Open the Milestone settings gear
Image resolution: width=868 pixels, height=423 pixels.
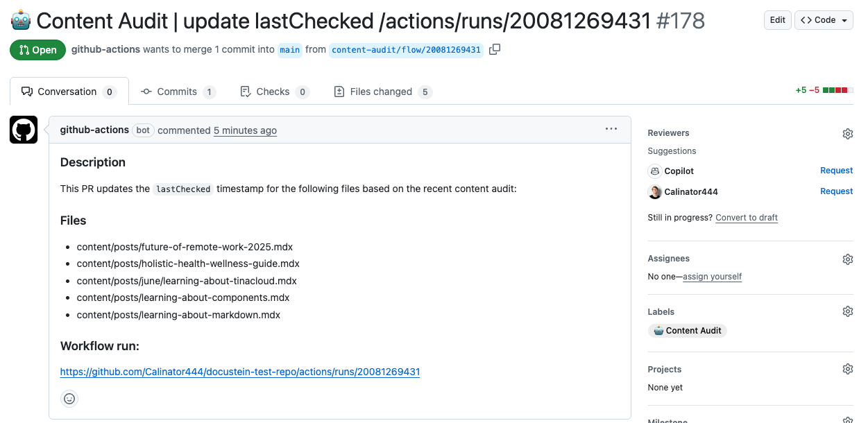(x=847, y=420)
